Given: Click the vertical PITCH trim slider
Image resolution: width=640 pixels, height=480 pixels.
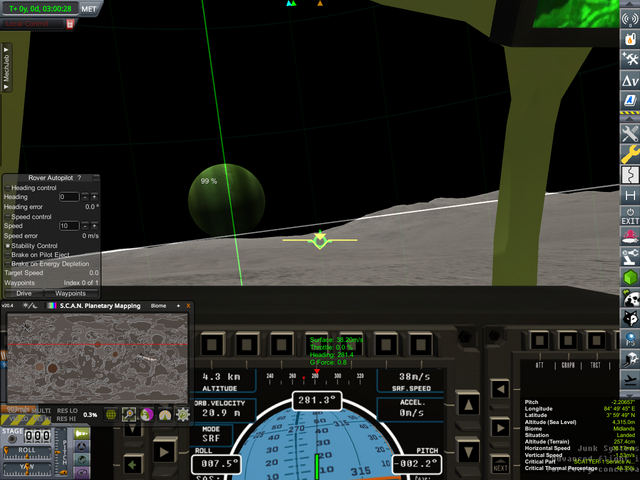Looking at the screenshot, I should click(x=62, y=452).
